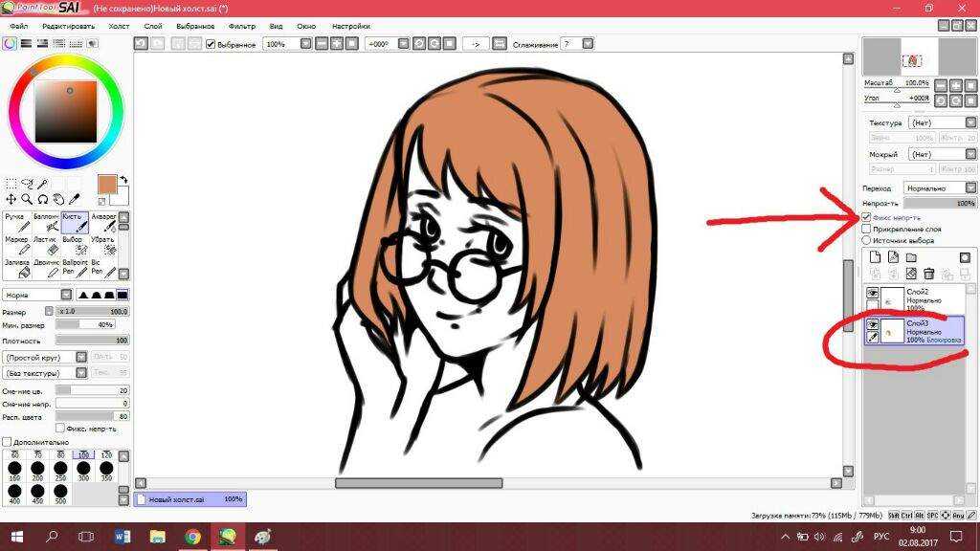Click the Плотность density slider

coord(93,340)
